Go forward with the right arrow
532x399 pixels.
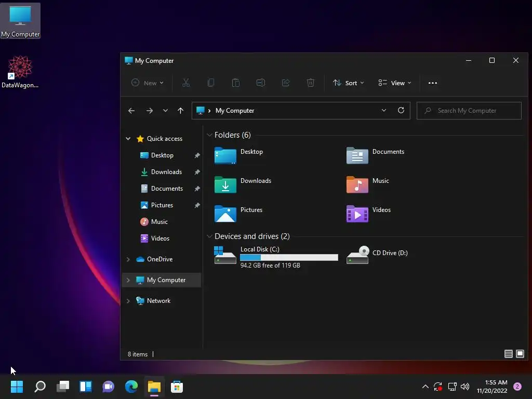[149, 111]
